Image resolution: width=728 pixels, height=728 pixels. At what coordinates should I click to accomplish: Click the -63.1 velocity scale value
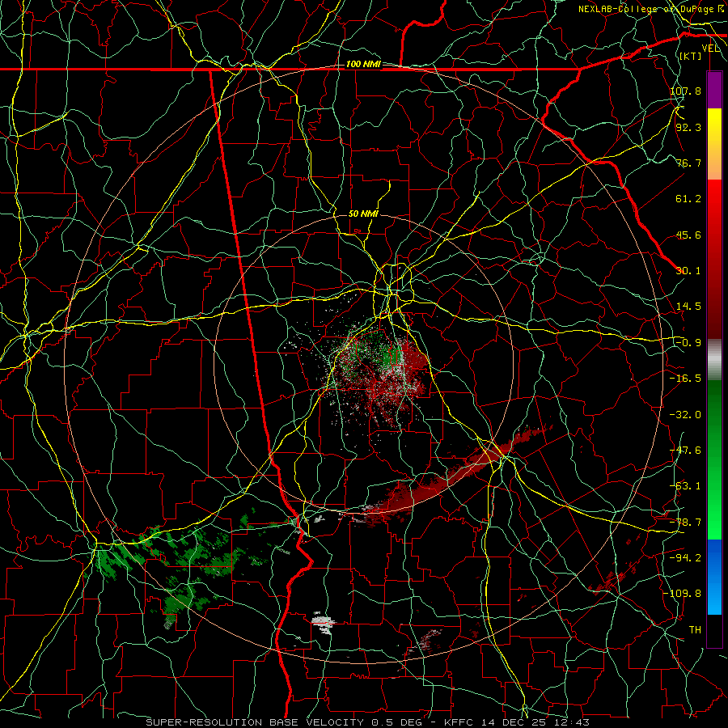[x=686, y=486]
